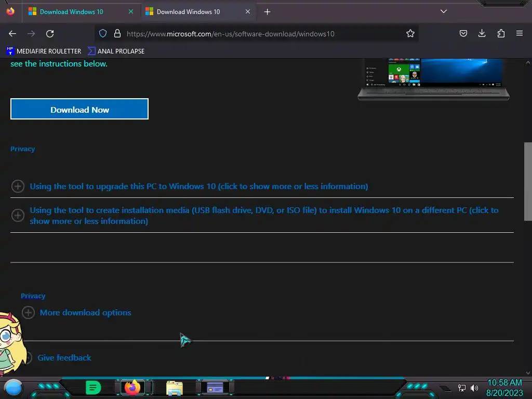The width and height of the screenshot is (532, 399).
Task: Open a new tab
Action: click(x=268, y=12)
